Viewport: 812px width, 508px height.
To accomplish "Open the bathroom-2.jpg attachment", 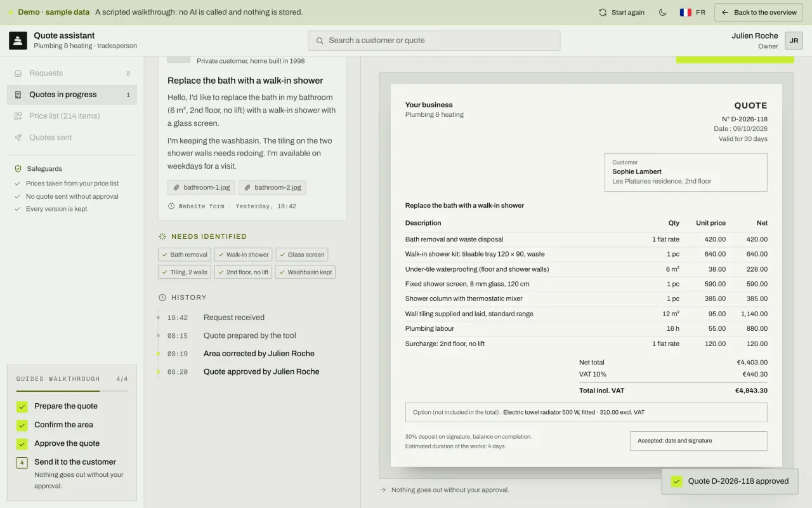I will 273,187.
